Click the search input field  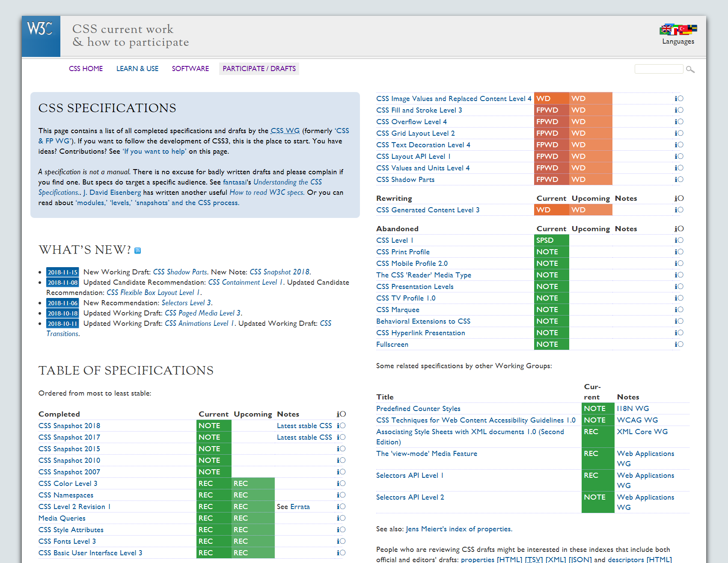[x=659, y=69]
